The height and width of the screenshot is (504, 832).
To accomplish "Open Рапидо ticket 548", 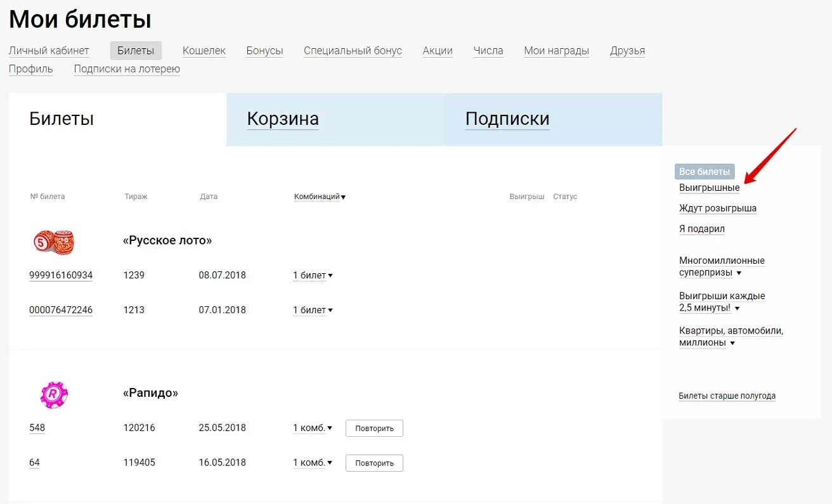I will (37, 428).
